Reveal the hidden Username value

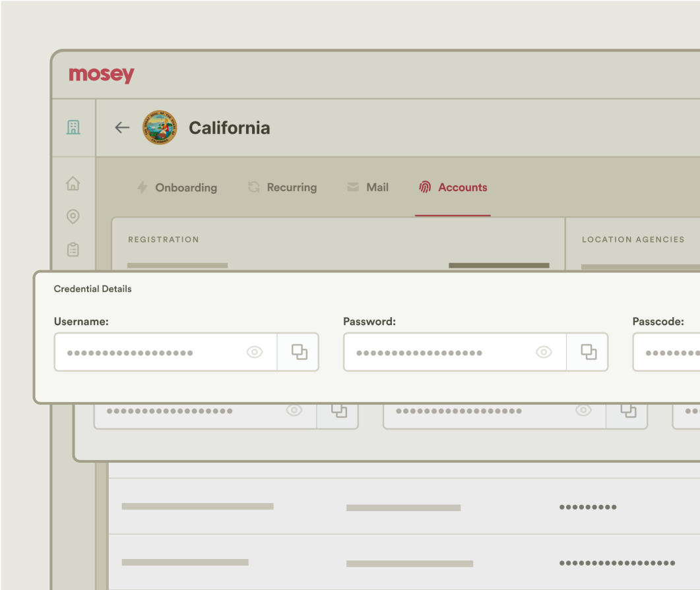tap(255, 352)
